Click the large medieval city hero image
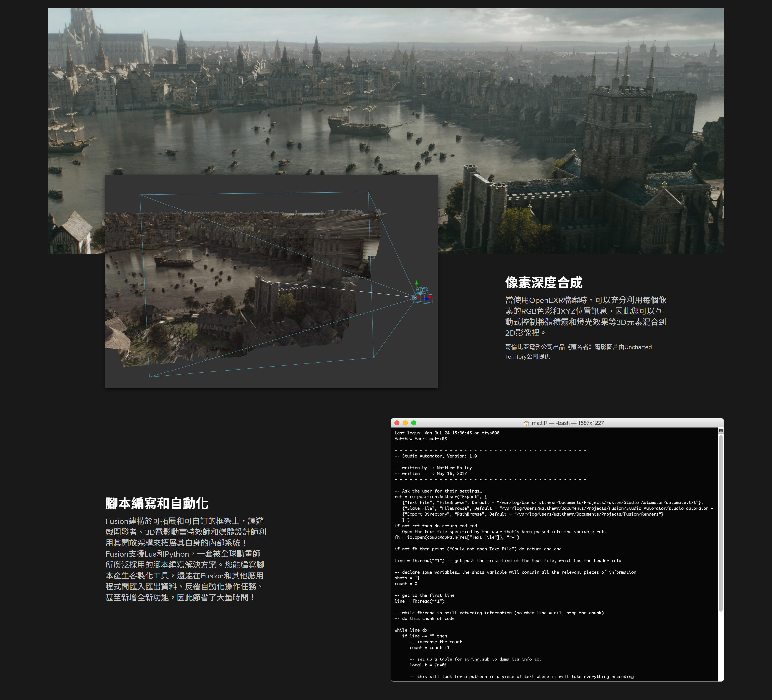The image size is (772, 700). point(383,88)
